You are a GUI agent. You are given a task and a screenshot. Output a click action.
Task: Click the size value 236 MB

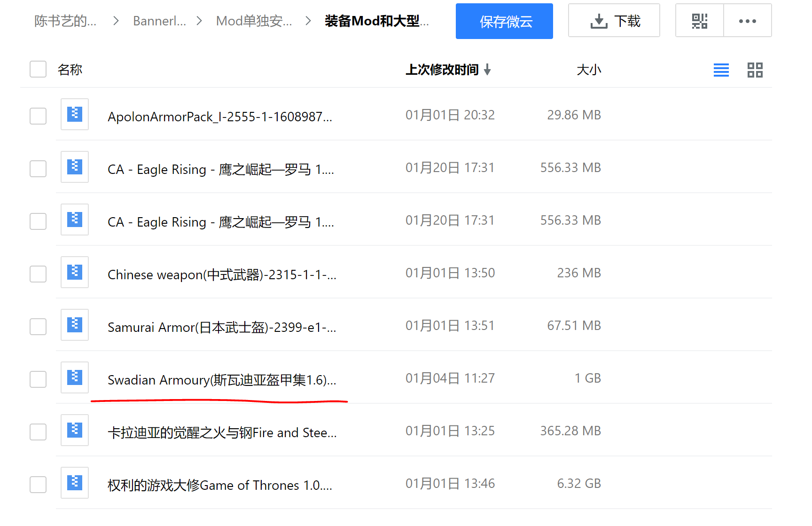pyautogui.click(x=579, y=273)
